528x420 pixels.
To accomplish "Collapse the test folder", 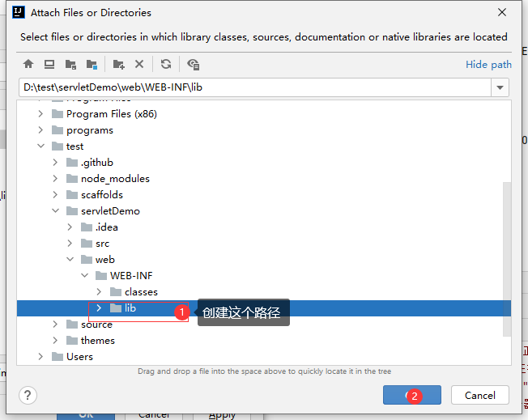I will click(x=40, y=146).
